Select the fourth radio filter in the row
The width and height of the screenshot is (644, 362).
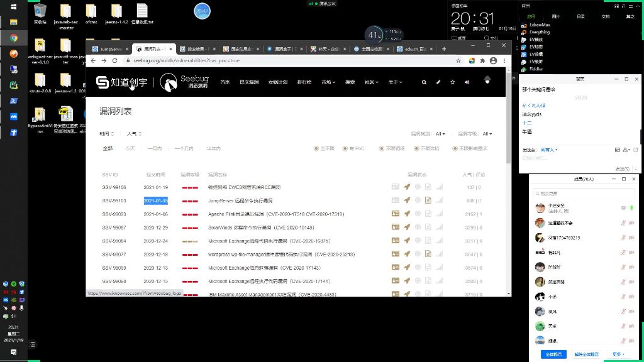click(x=416, y=148)
